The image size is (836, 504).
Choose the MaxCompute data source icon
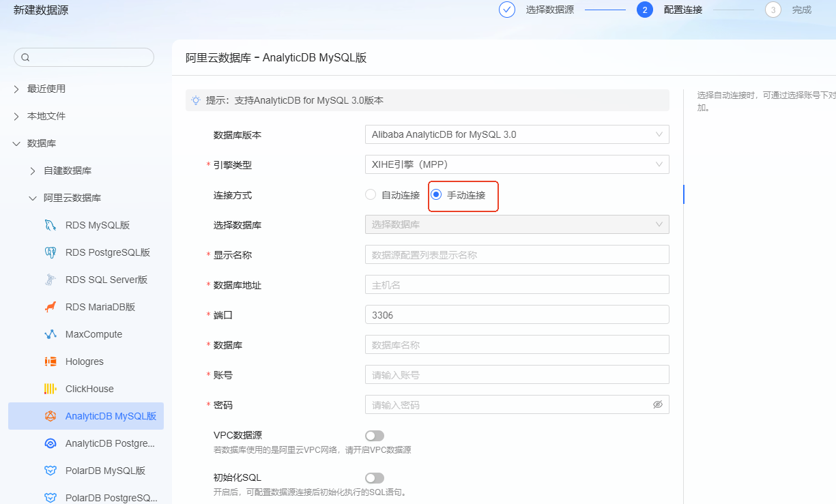coord(50,334)
